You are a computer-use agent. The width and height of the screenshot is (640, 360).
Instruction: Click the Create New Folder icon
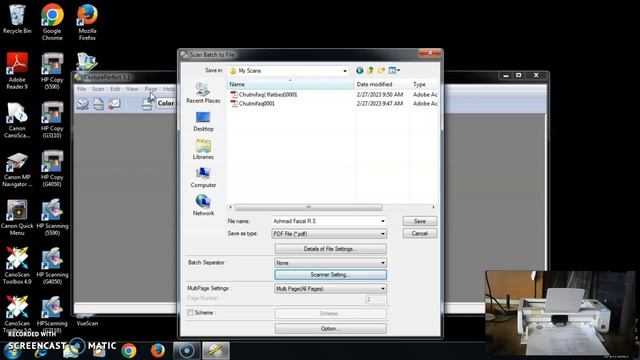coord(381,71)
